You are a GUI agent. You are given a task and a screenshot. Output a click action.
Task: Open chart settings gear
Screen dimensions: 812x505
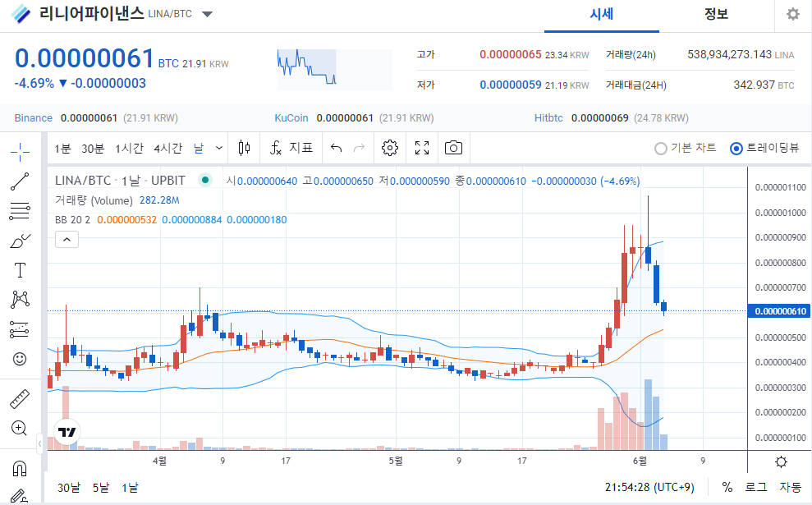click(390, 148)
